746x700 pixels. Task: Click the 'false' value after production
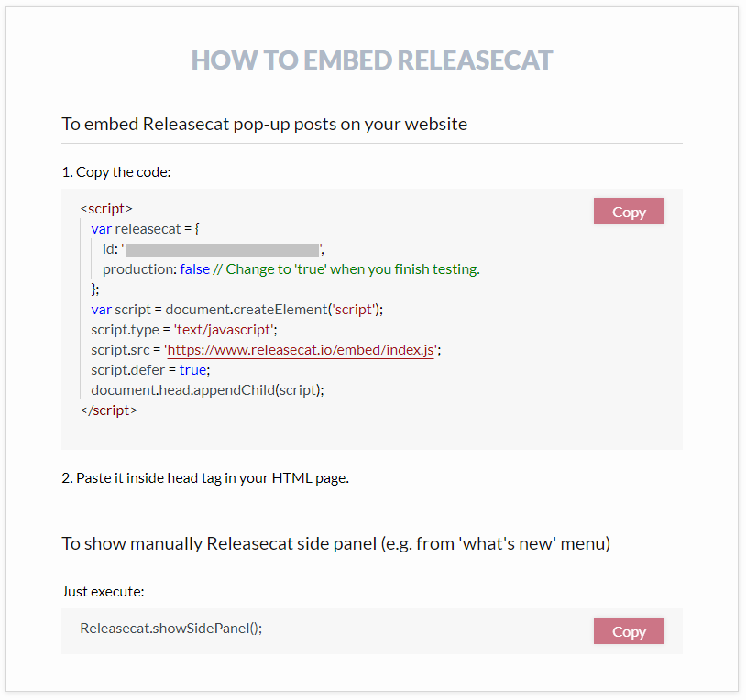pyautogui.click(x=194, y=269)
